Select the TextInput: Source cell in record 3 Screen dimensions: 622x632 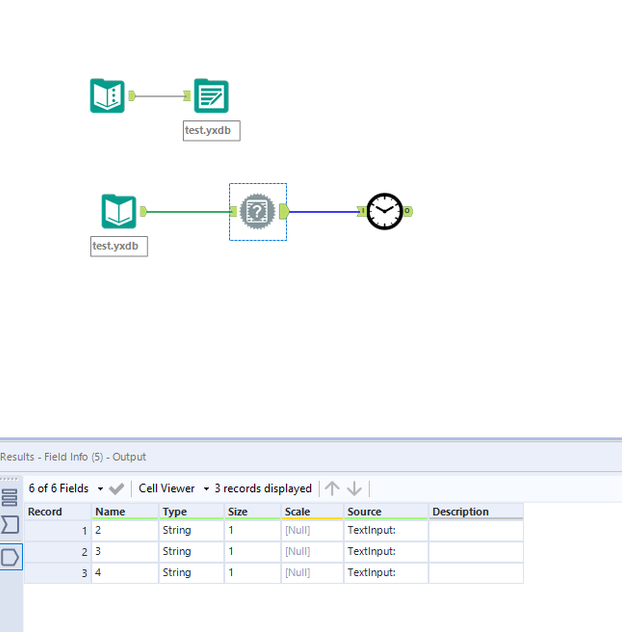tap(386, 573)
